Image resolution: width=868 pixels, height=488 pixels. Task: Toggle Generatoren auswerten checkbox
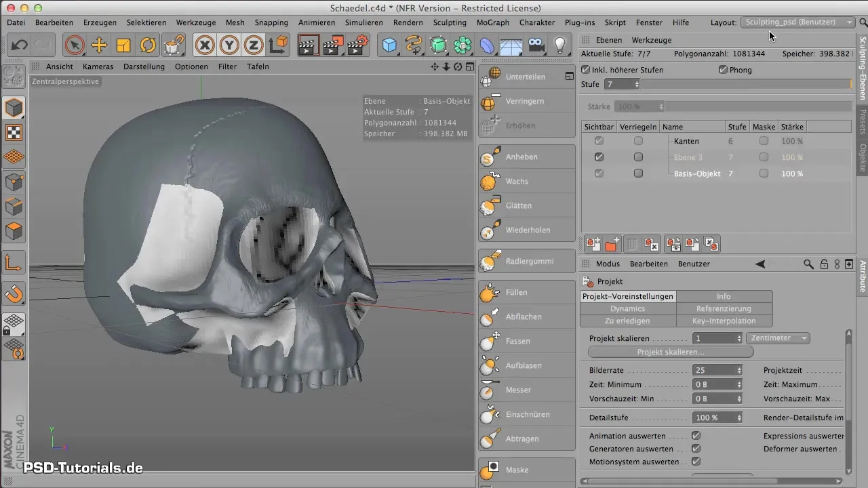[x=696, y=449]
